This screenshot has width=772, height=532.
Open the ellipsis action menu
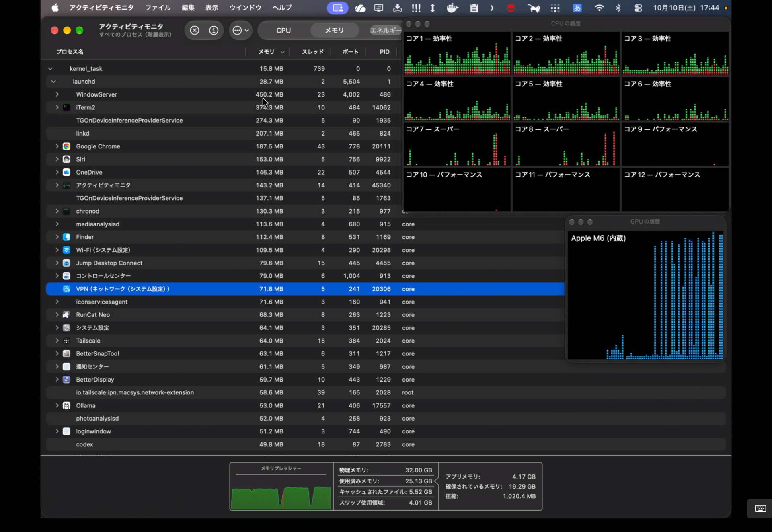[x=240, y=30]
